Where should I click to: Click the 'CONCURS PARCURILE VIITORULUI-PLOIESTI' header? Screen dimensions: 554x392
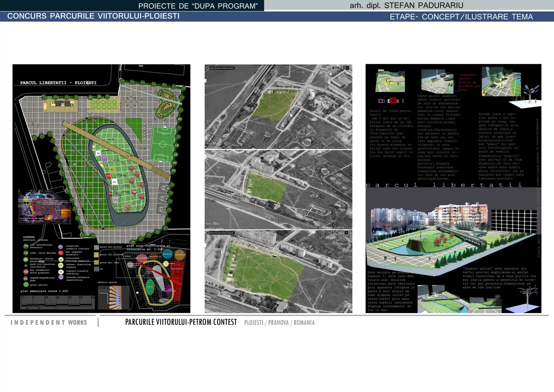click(x=93, y=16)
